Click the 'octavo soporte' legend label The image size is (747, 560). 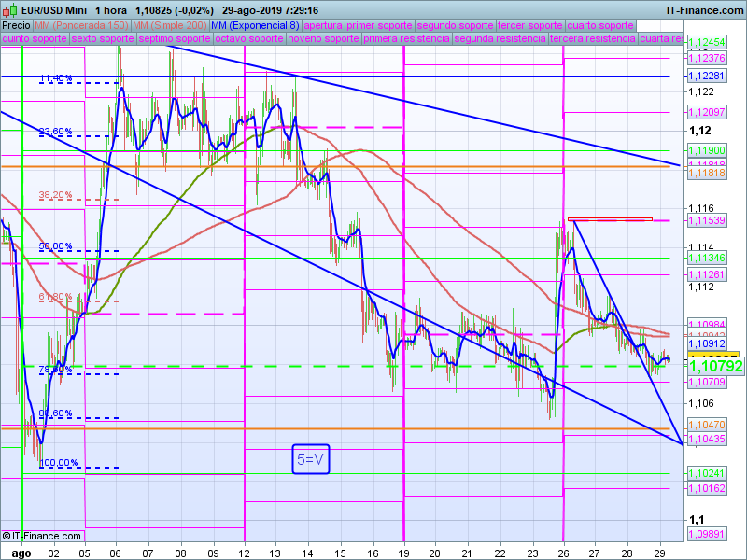(248, 39)
